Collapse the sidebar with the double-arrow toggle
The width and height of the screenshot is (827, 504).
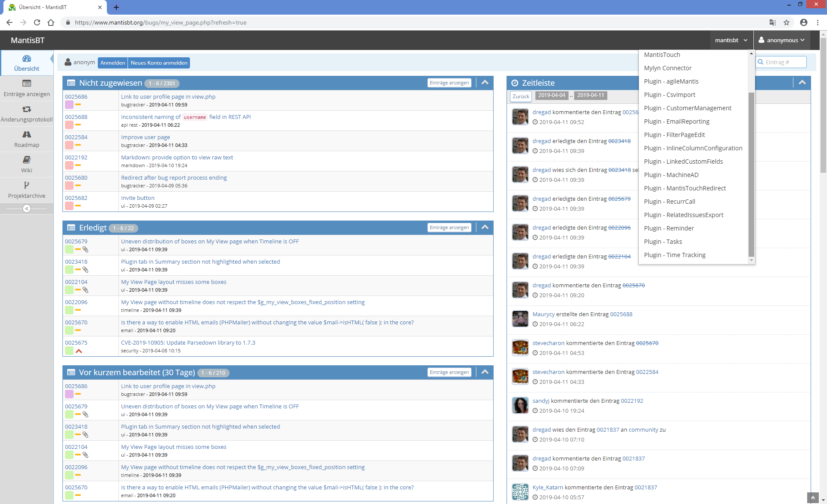tap(27, 208)
